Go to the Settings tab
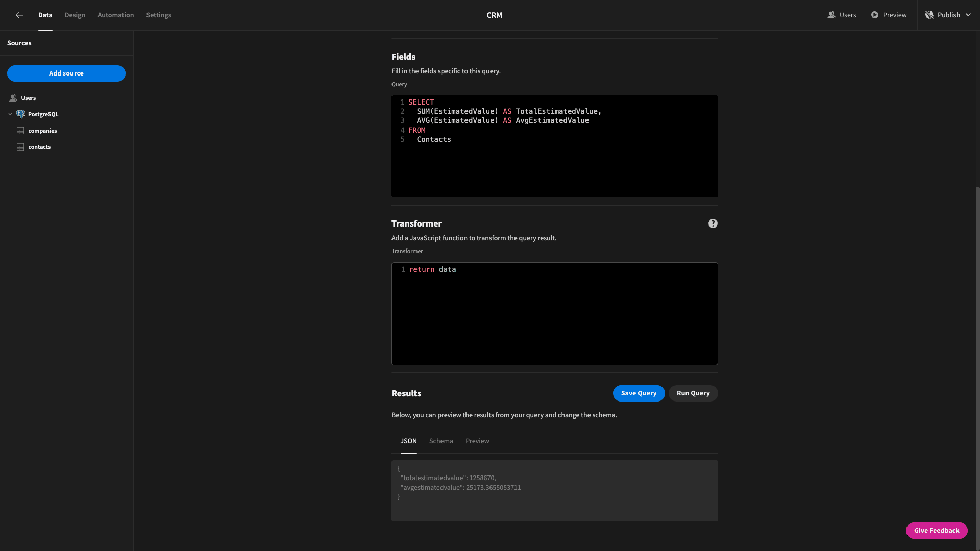Screen dimensions: 980x551 (159, 15)
